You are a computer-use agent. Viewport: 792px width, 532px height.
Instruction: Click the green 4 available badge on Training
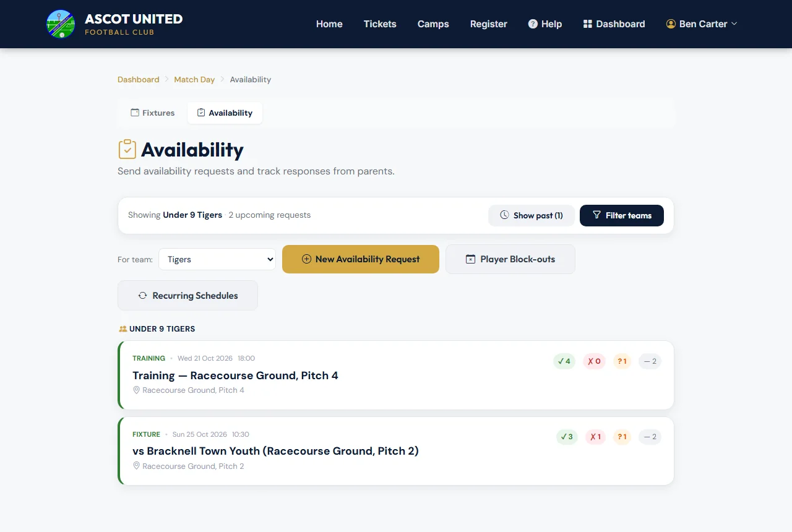(x=564, y=361)
